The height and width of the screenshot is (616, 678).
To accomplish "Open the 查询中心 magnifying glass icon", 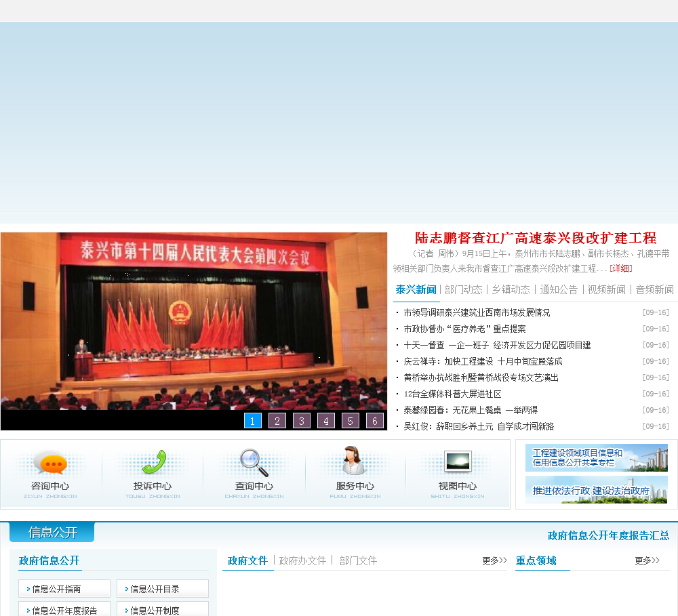I will point(254,463).
